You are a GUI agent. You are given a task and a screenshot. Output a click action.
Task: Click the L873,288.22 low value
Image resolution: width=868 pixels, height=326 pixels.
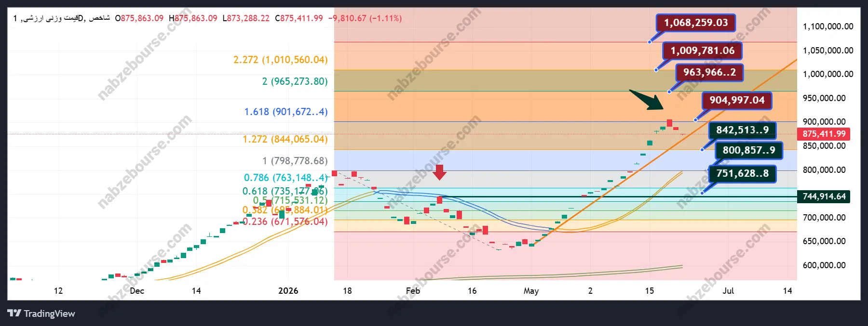246,18
